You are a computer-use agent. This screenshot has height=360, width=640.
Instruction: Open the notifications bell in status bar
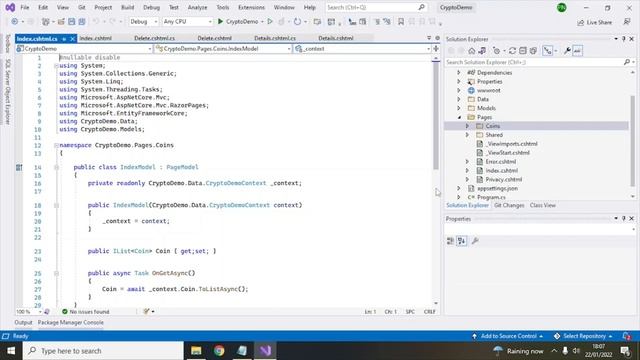click(627, 336)
